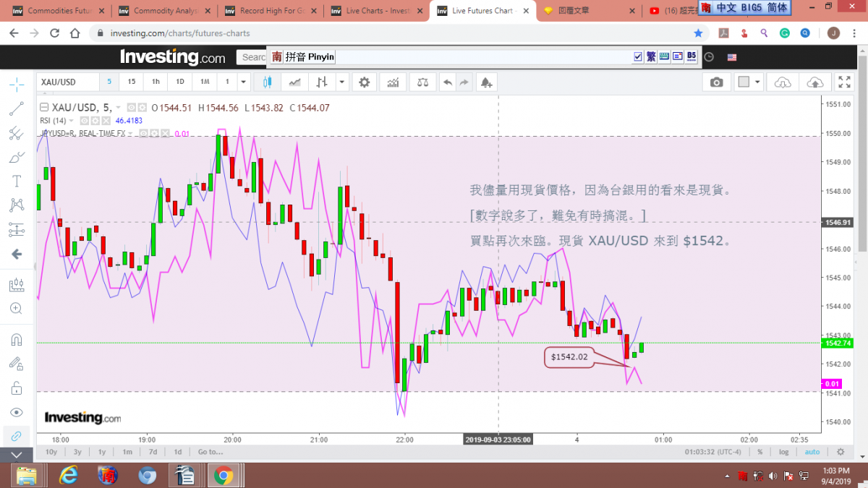The height and width of the screenshot is (488, 868).
Task: Hide the JPYUSD=R series
Action: click(144, 133)
